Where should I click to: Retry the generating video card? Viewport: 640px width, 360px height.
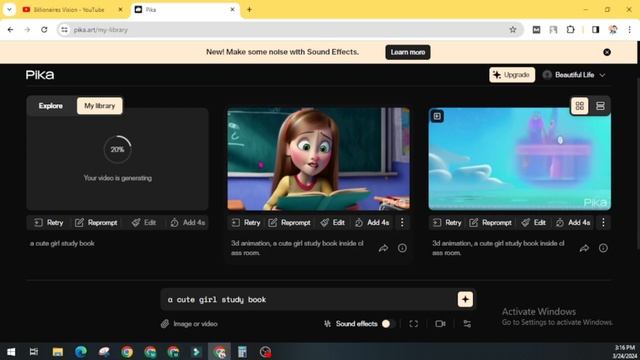49,222
